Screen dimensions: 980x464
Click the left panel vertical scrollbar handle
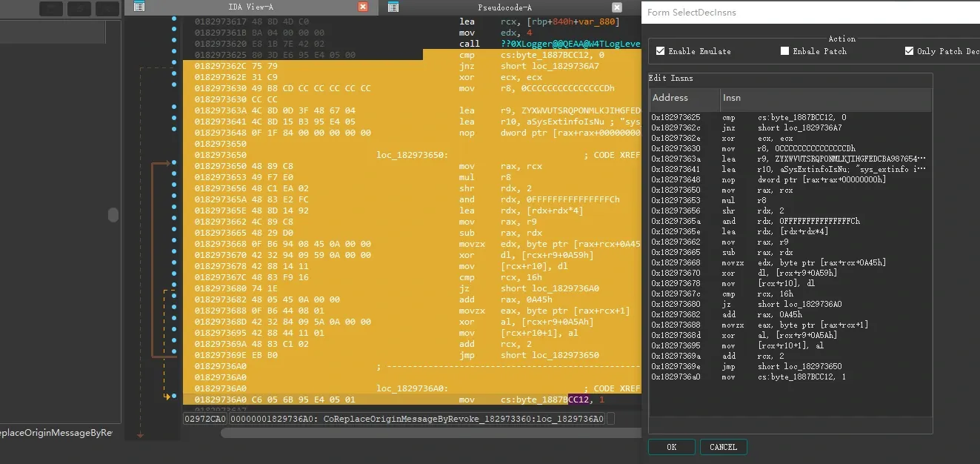[113, 215]
